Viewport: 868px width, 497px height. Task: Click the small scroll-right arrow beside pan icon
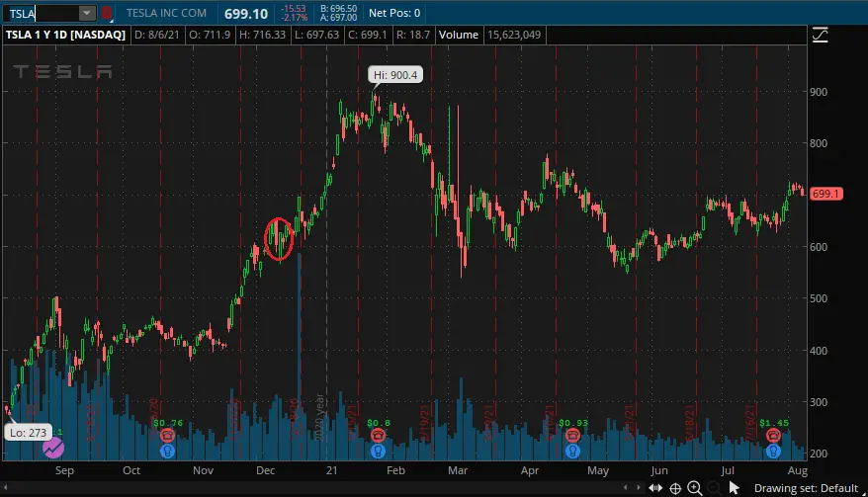click(x=639, y=487)
